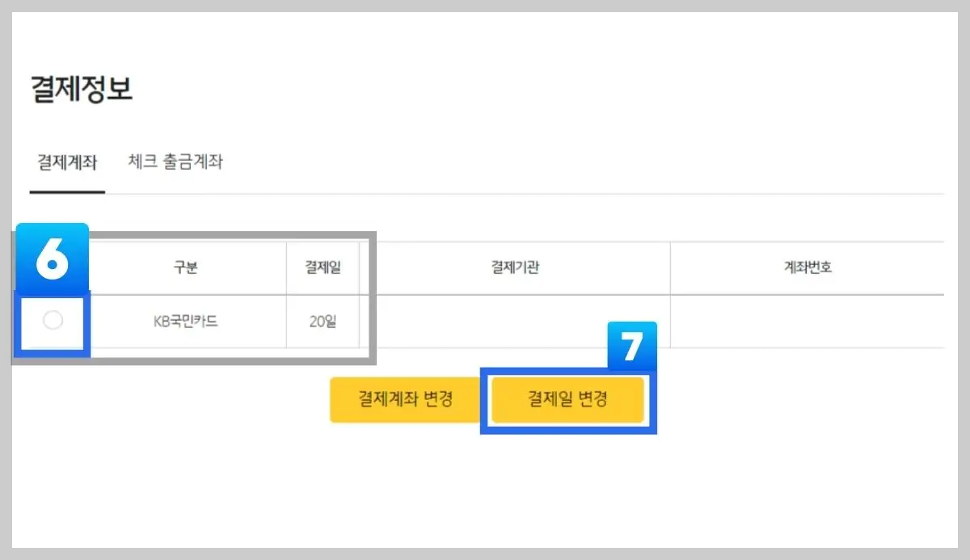Click the 20일 payment date cell

point(323,322)
